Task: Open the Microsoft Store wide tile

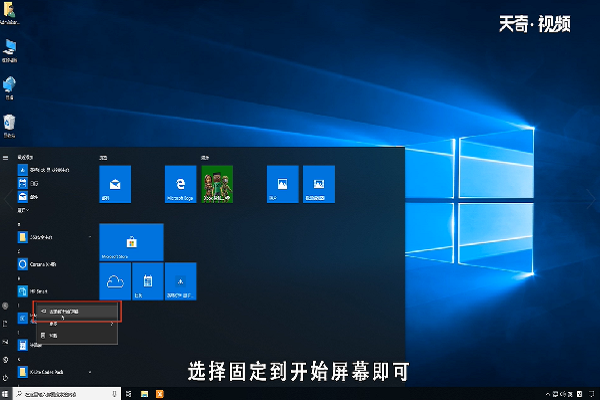Action: [131, 242]
